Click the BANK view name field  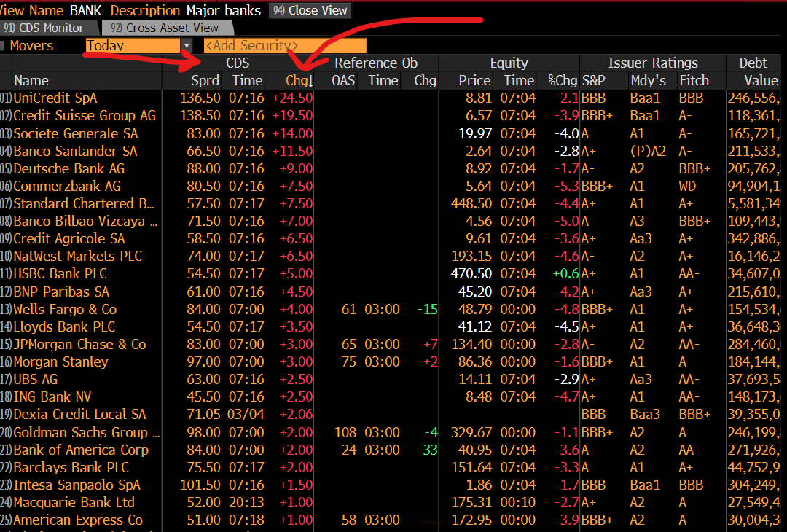coord(87,10)
